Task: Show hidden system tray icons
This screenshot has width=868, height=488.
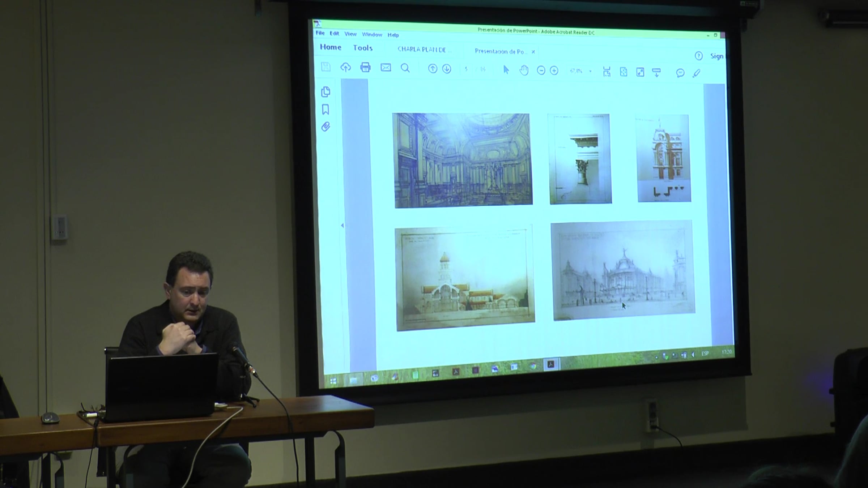Action: (x=656, y=357)
